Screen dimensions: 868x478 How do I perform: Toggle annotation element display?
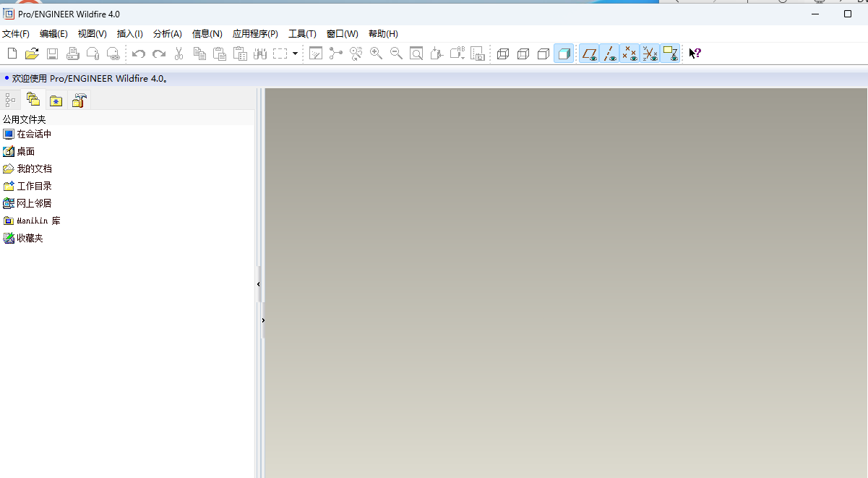[x=671, y=54]
